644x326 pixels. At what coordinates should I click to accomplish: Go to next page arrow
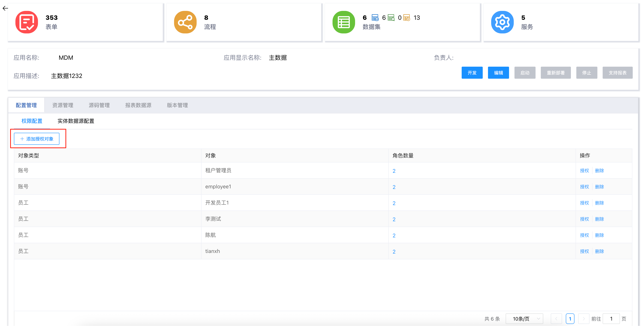[583, 318]
